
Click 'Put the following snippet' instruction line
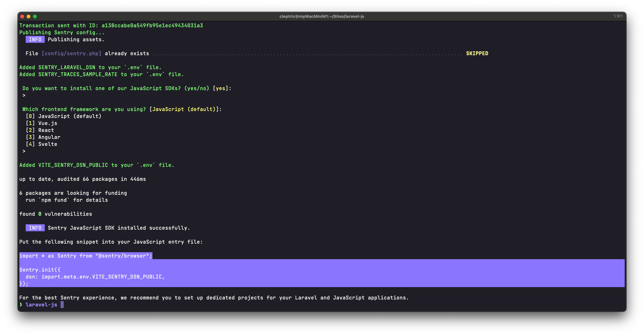(111, 242)
